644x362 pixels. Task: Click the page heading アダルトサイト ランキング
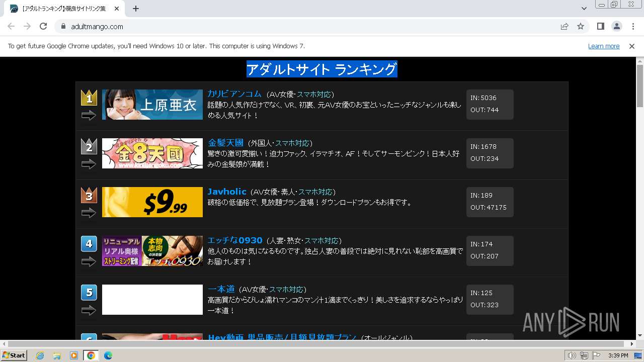click(x=322, y=69)
